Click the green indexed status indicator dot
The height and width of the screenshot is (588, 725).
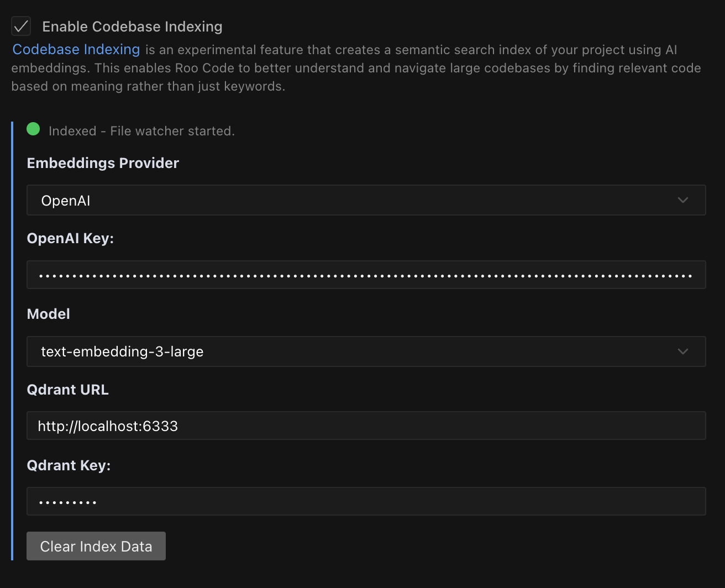33,129
